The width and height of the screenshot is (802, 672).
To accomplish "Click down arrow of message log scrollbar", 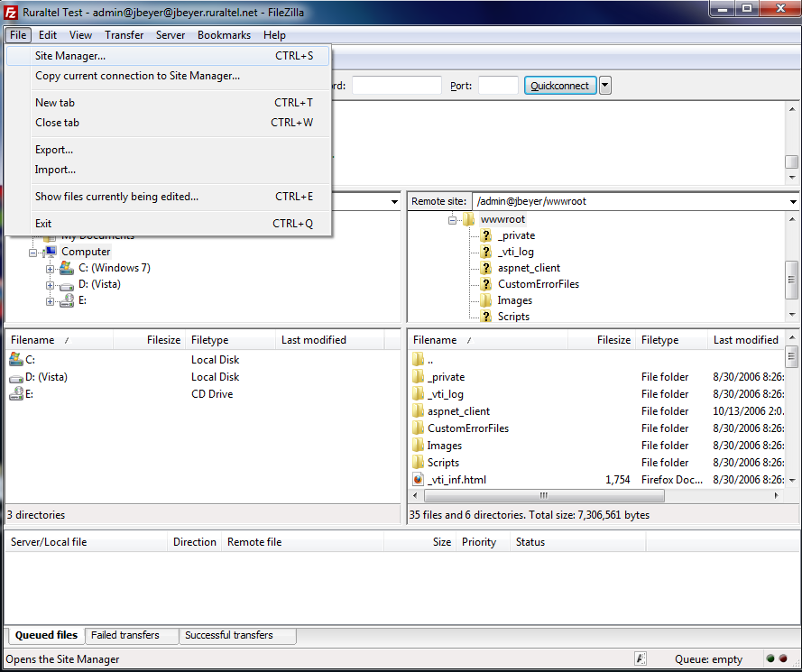I will point(792,178).
